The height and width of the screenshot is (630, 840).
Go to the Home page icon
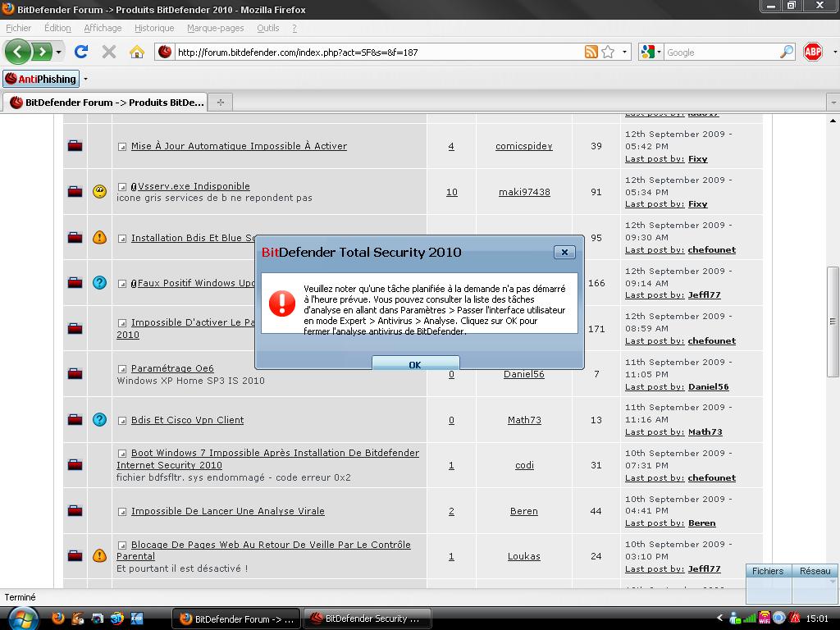(137, 52)
